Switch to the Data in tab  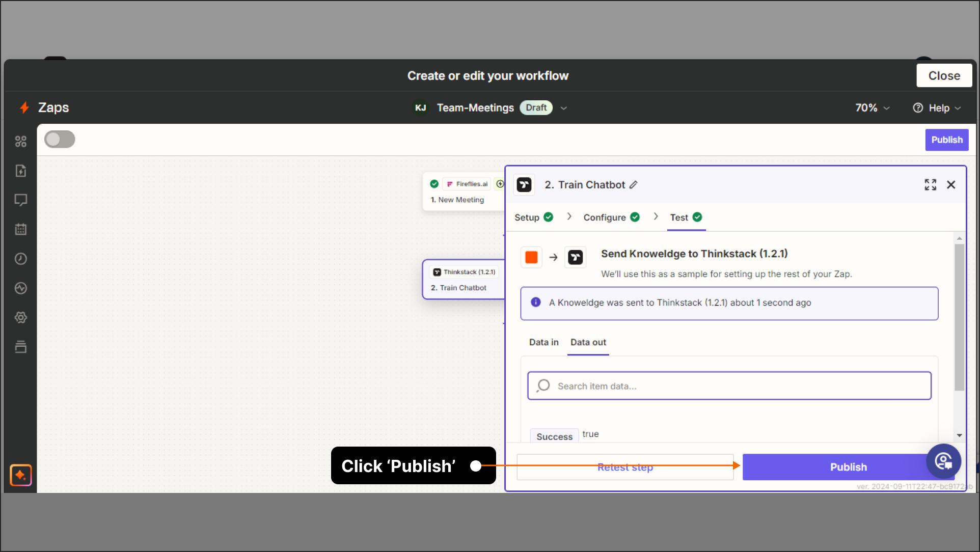(x=543, y=342)
